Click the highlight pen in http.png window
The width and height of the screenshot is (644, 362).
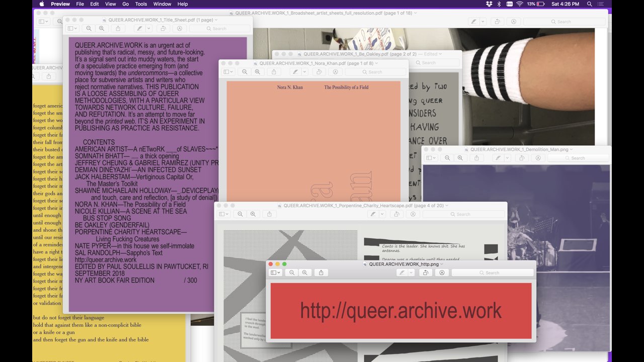point(402,273)
